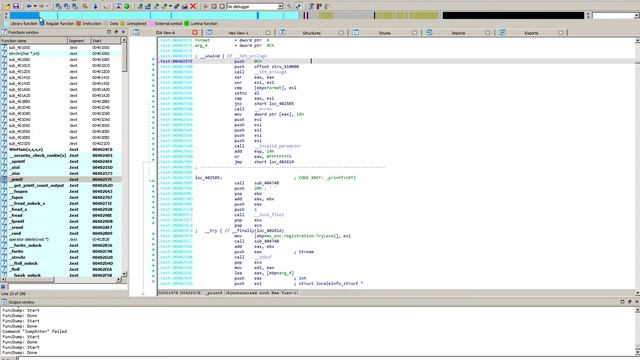Click the Functions window vertical scrollbar thumb
Viewport: 640px width, 360px height.
[x=124, y=57]
